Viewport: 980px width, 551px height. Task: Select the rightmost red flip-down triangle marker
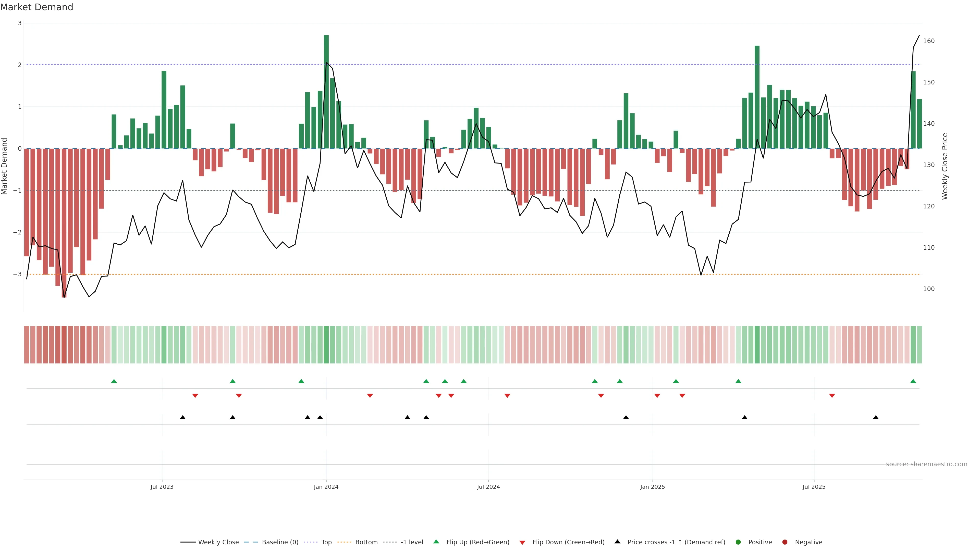coord(832,396)
